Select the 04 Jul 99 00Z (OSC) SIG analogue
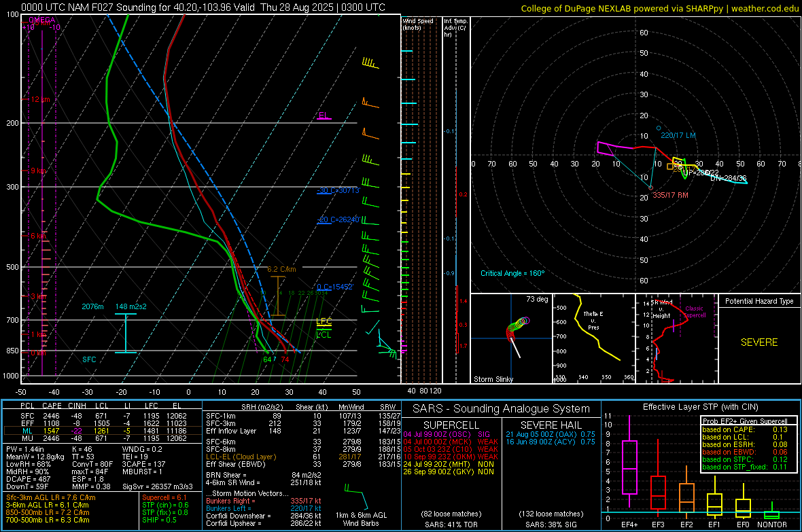The width and height of the screenshot is (802, 532). point(447,434)
